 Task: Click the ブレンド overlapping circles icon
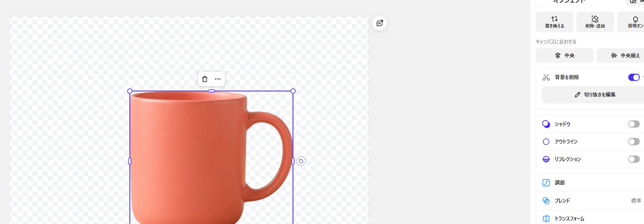point(546,201)
